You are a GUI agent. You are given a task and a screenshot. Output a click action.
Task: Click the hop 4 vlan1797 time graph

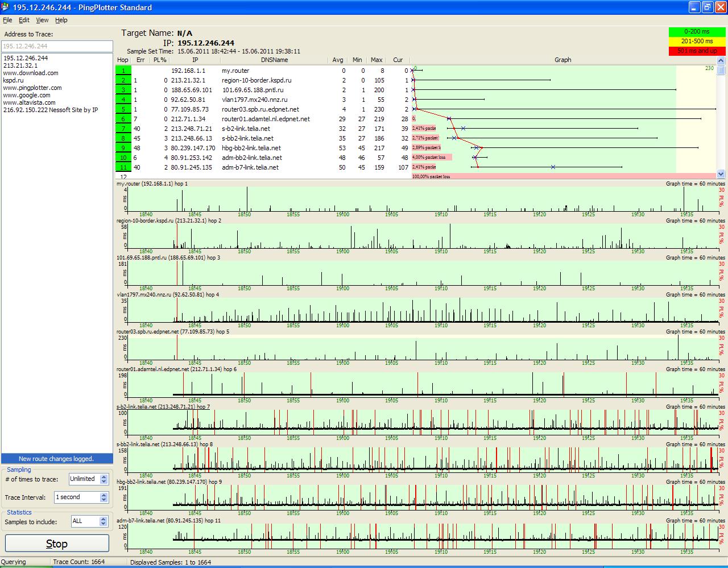click(422, 310)
